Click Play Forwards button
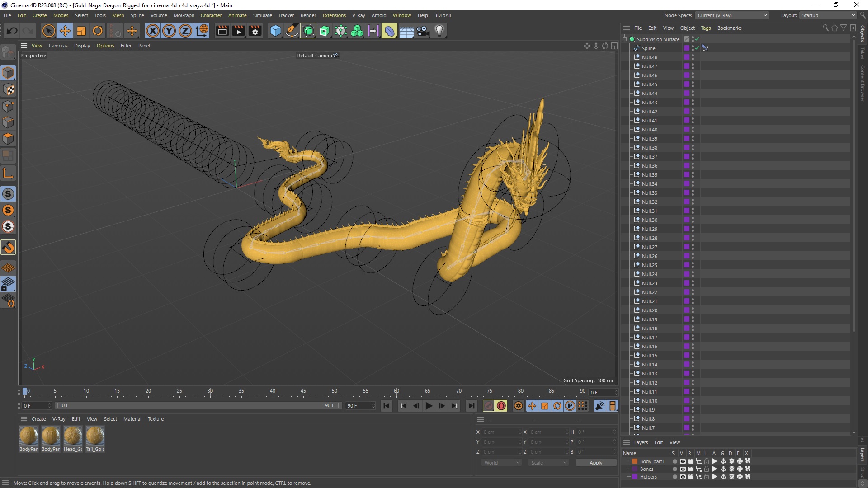Screen dimensions: 868x488 coord(429,406)
